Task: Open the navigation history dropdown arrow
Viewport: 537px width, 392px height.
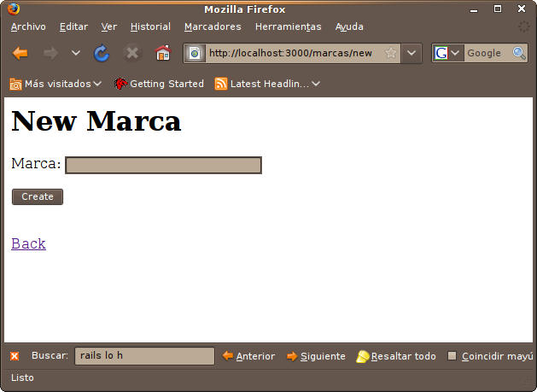Action: [x=75, y=53]
